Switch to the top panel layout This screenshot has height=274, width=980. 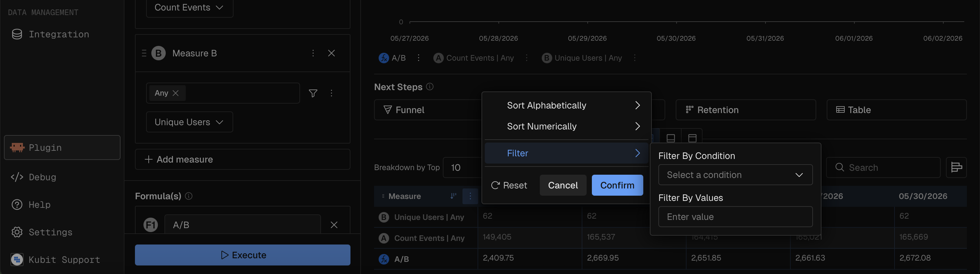(x=692, y=138)
